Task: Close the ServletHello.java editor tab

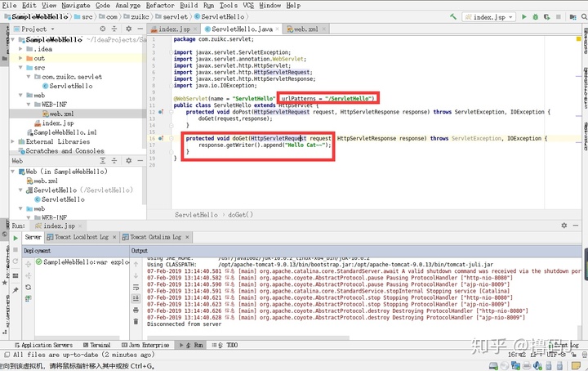Action: click(x=277, y=29)
